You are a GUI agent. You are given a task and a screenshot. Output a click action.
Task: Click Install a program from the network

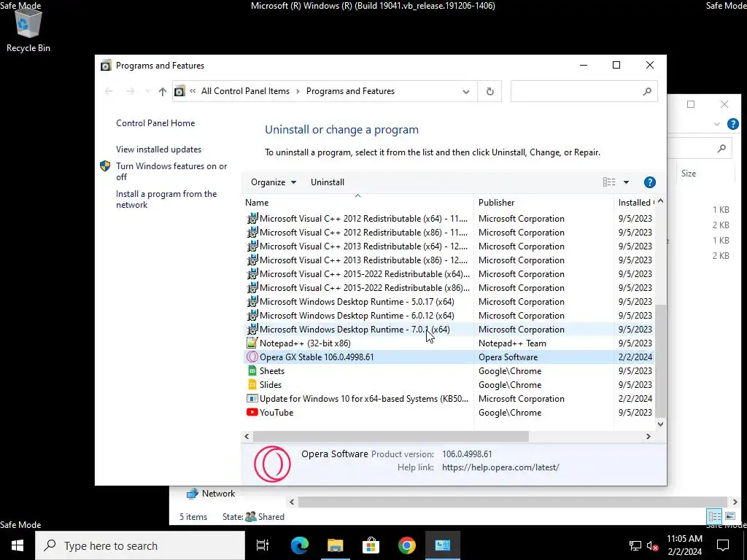coord(166,200)
